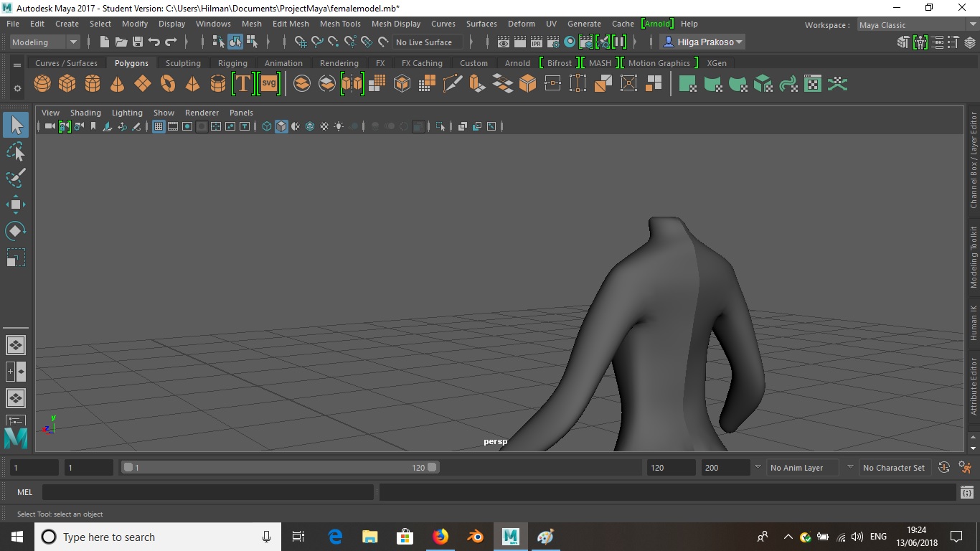Click the SVG import shelf icon
Screen dimensions: 980x551
269,84
